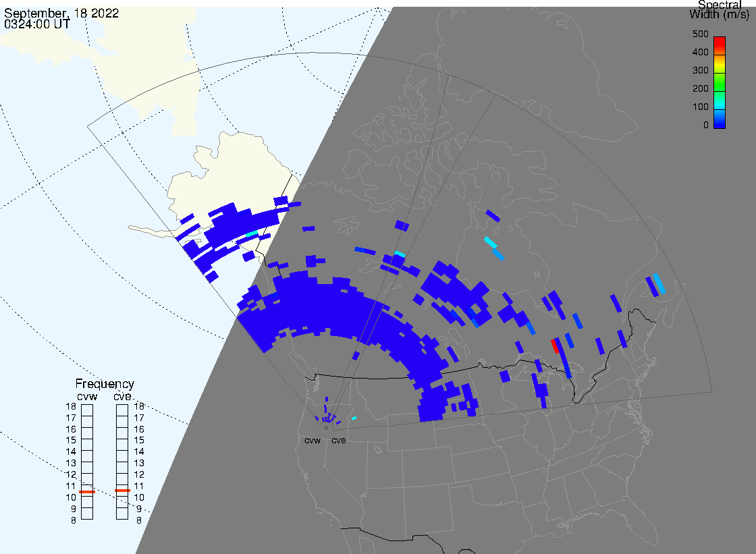Click the 200 label on the color scale
The width and height of the screenshot is (756, 554).
click(701, 88)
